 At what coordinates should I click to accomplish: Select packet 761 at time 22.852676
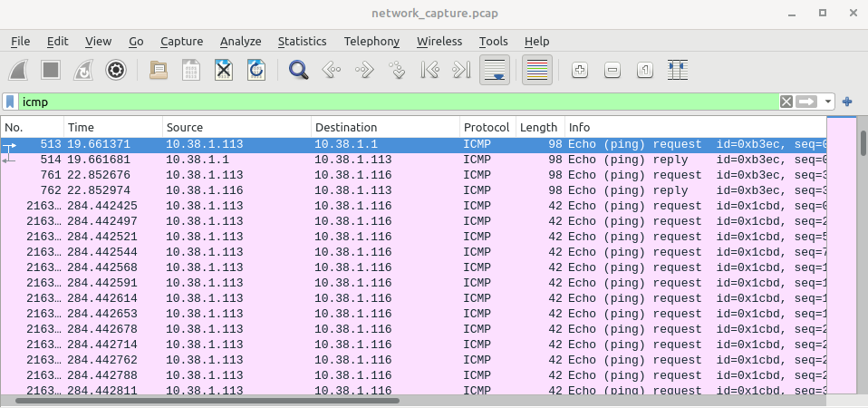[413, 176]
